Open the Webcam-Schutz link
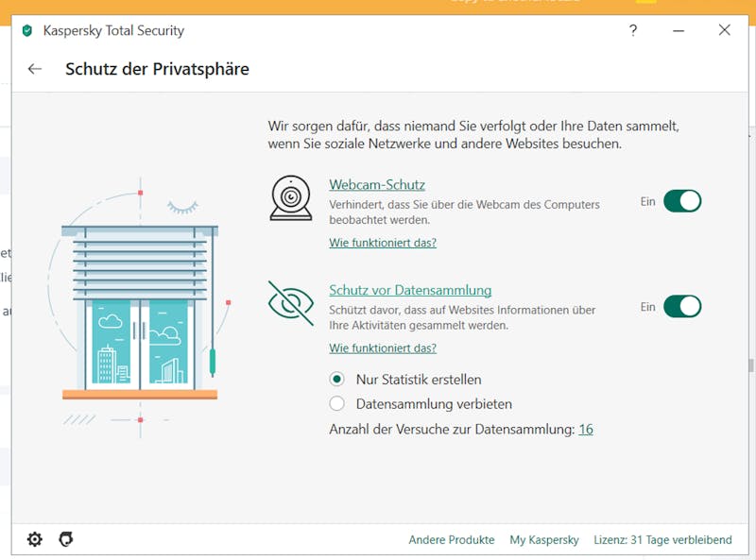This screenshot has height=560, width=756. (x=377, y=184)
